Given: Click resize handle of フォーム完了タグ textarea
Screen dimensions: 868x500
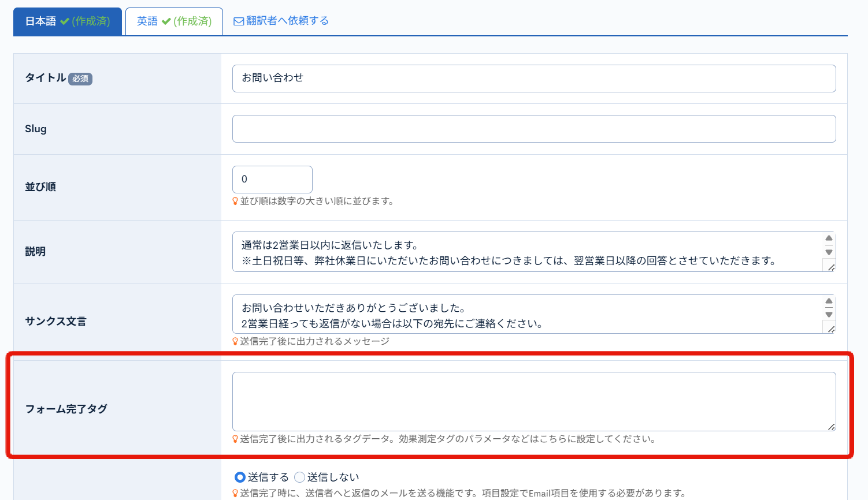Looking at the screenshot, I should pyautogui.click(x=831, y=426).
